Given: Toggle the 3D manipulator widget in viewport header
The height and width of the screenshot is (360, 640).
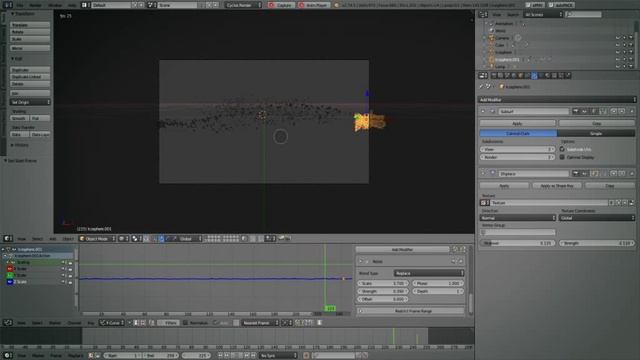Looking at the screenshot, I should (155, 238).
